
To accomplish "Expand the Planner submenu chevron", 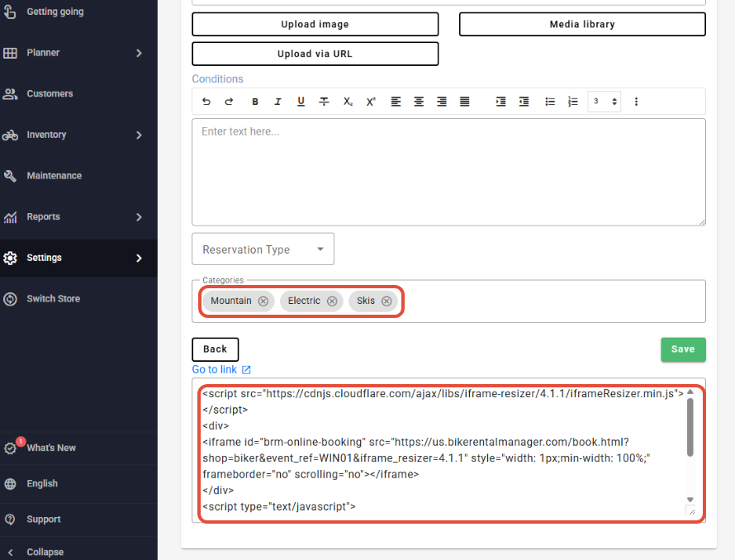I will (x=139, y=53).
